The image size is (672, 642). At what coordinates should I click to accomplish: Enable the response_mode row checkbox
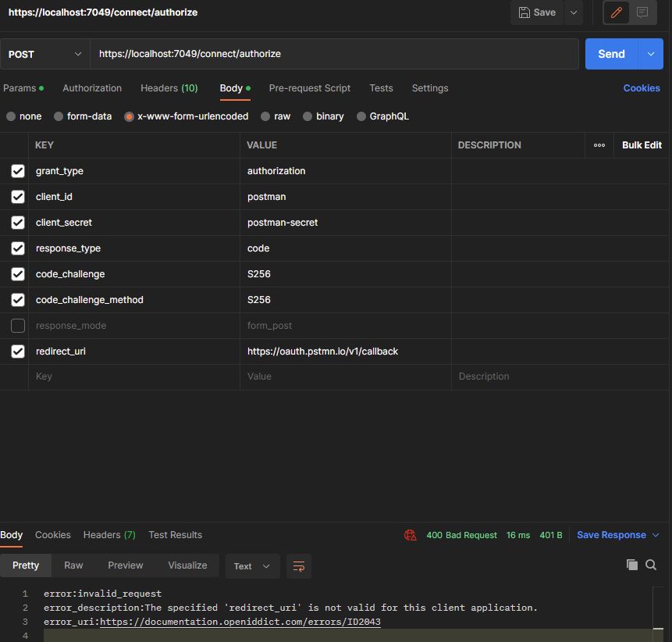[18, 326]
